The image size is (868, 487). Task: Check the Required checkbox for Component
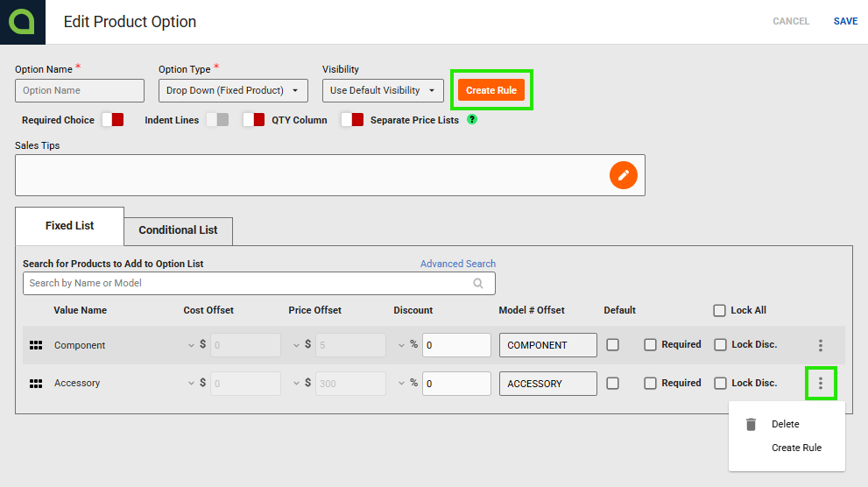650,345
